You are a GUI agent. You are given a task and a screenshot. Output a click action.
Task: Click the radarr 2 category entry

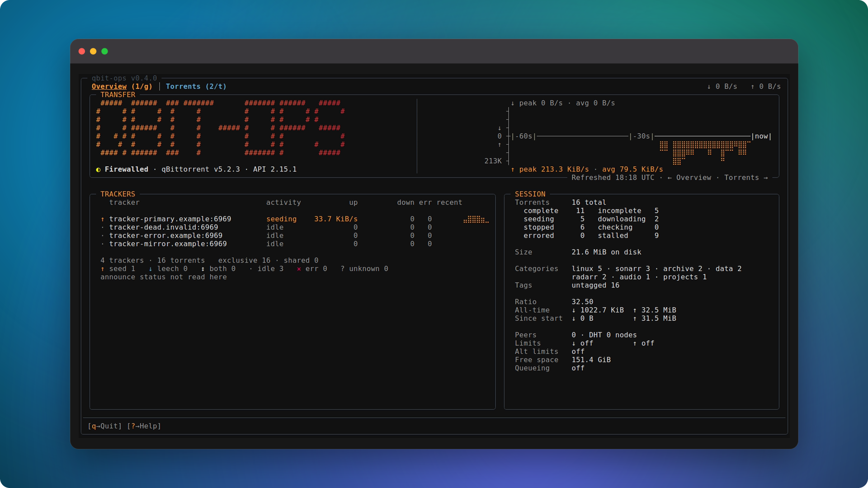(x=589, y=277)
